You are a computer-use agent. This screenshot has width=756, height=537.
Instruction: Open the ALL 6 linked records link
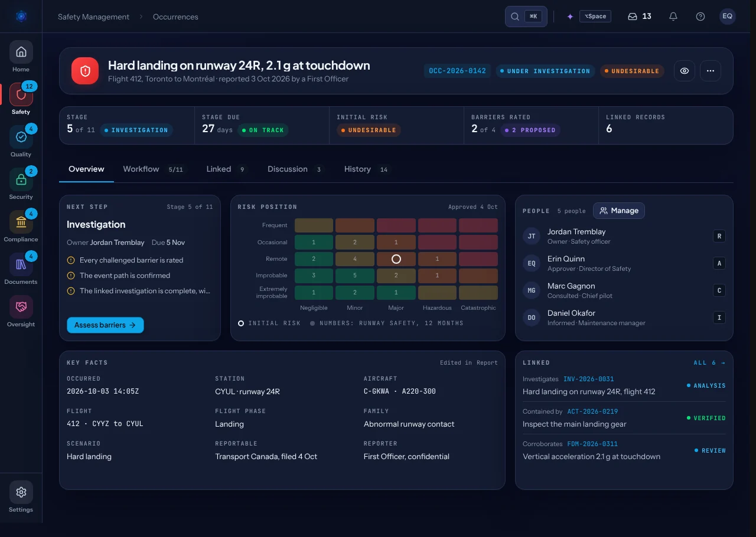[x=709, y=363]
